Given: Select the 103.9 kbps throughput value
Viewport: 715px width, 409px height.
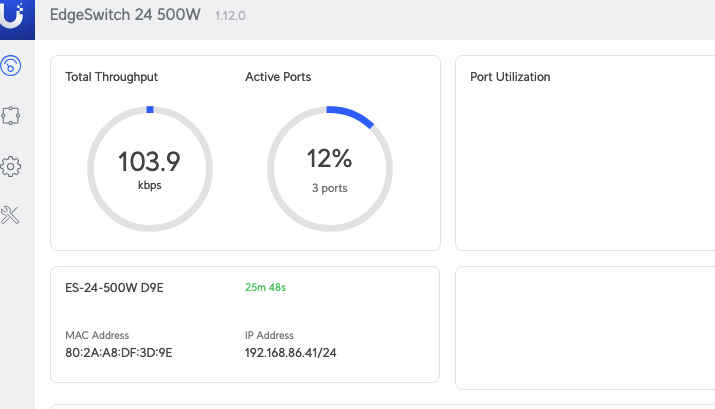Looking at the screenshot, I should point(149,162).
